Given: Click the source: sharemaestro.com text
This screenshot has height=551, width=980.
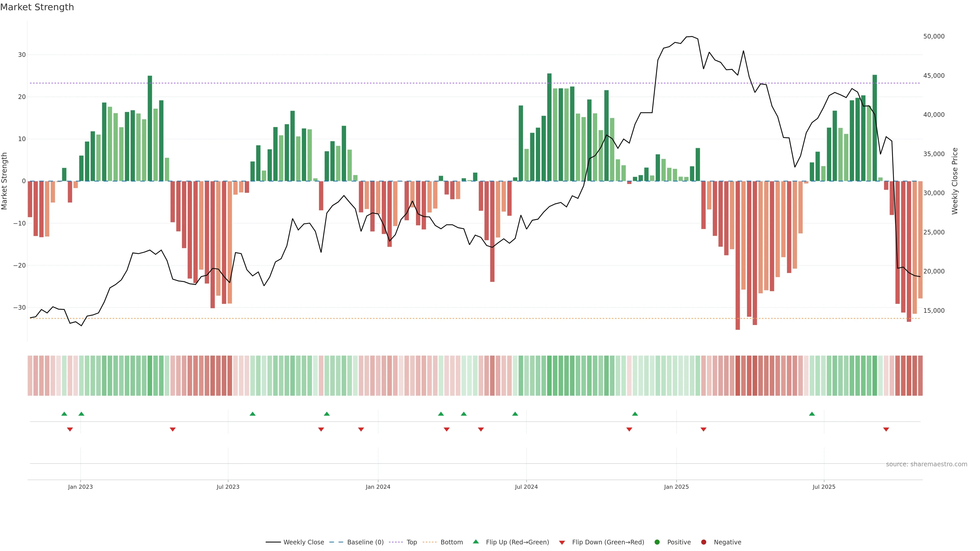Looking at the screenshot, I should [x=926, y=464].
